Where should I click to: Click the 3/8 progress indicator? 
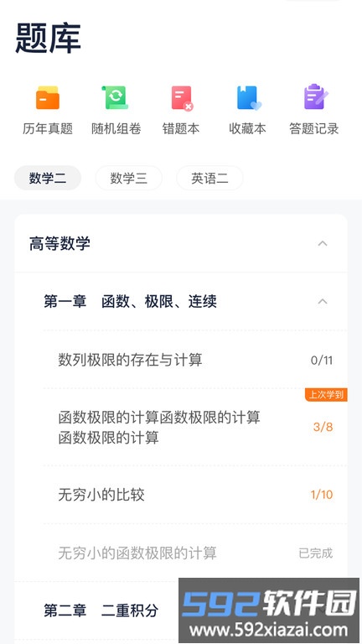323,427
